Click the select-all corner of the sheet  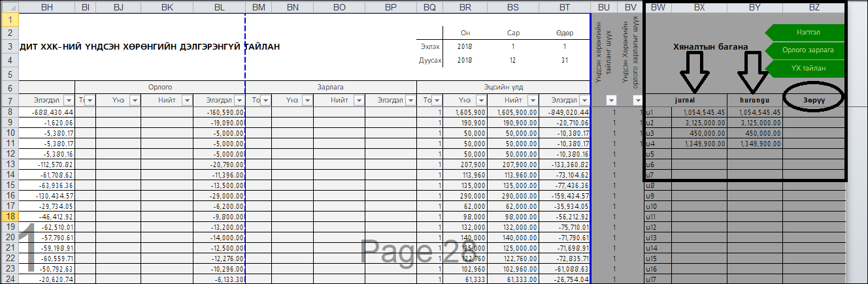click(10, 7)
